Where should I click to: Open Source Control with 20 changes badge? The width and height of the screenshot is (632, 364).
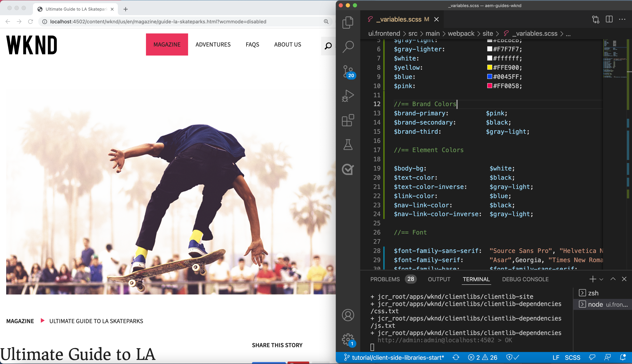pyautogui.click(x=348, y=71)
